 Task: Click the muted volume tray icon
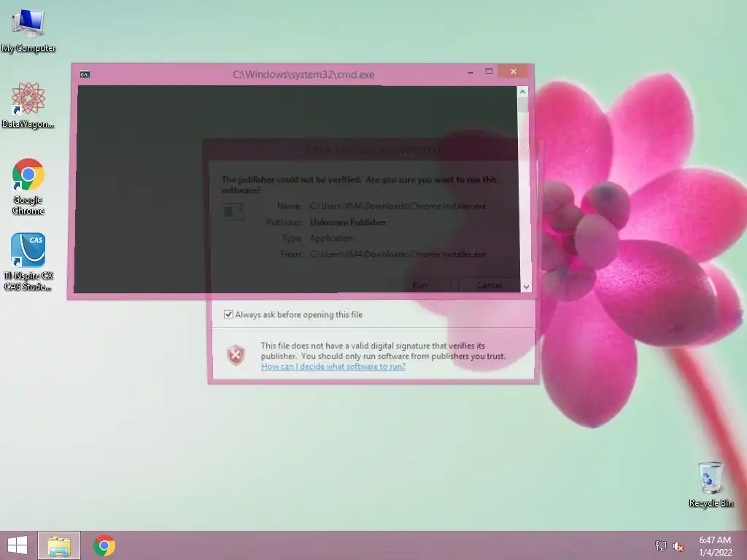(x=678, y=546)
